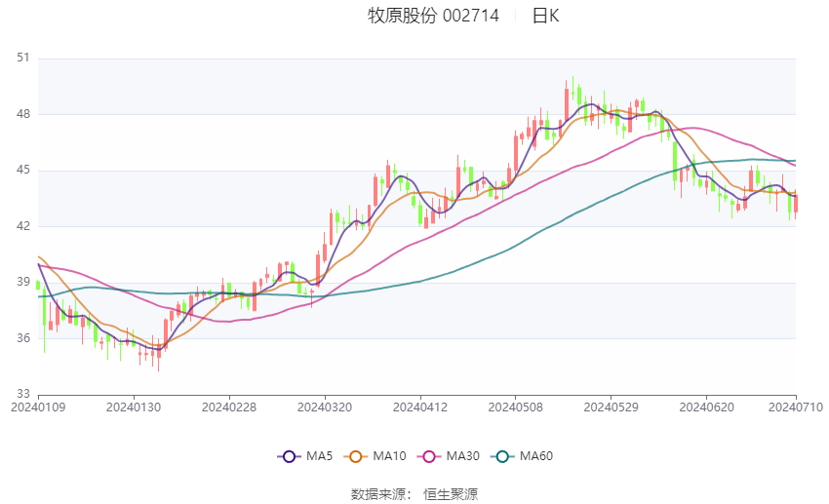Click the MA60 legend text label
This screenshot has width=829, height=504.
click(x=535, y=456)
